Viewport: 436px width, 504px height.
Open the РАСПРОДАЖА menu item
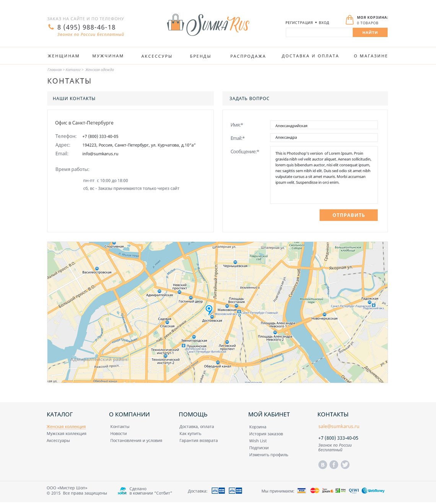248,56
